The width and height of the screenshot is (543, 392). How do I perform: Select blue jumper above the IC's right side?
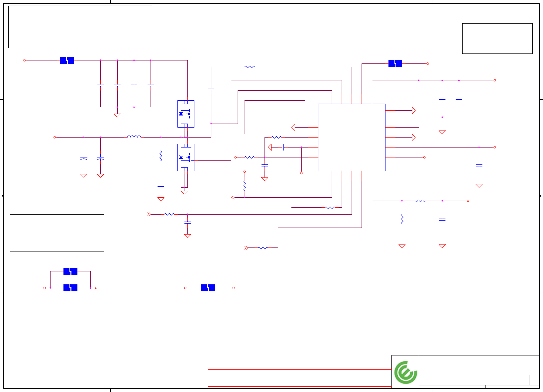pyautogui.click(x=395, y=63)
